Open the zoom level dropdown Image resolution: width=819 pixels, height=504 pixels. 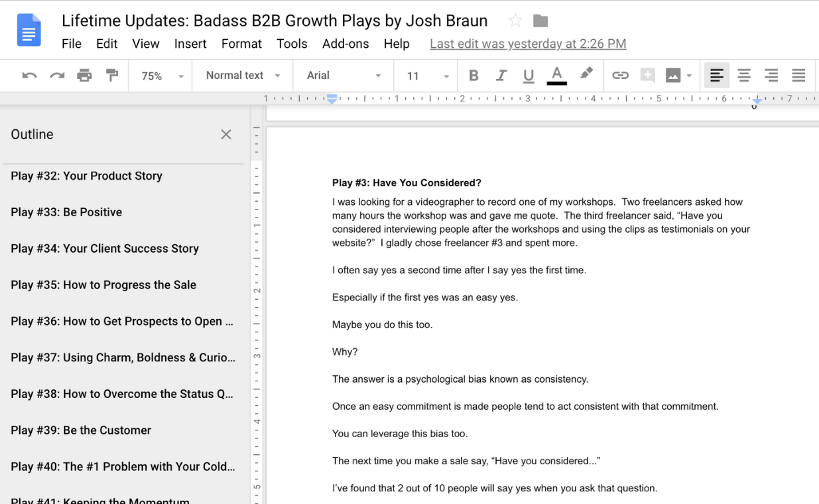pyautogui.click(x=160, y=75)
